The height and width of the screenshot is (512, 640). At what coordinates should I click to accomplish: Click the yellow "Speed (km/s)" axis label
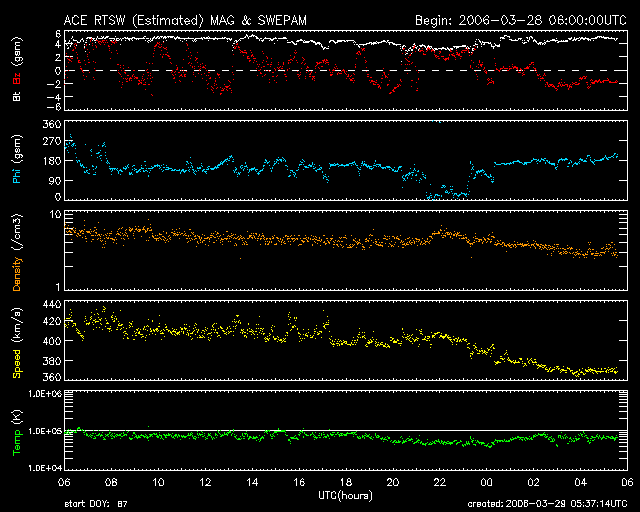point(17,343)
